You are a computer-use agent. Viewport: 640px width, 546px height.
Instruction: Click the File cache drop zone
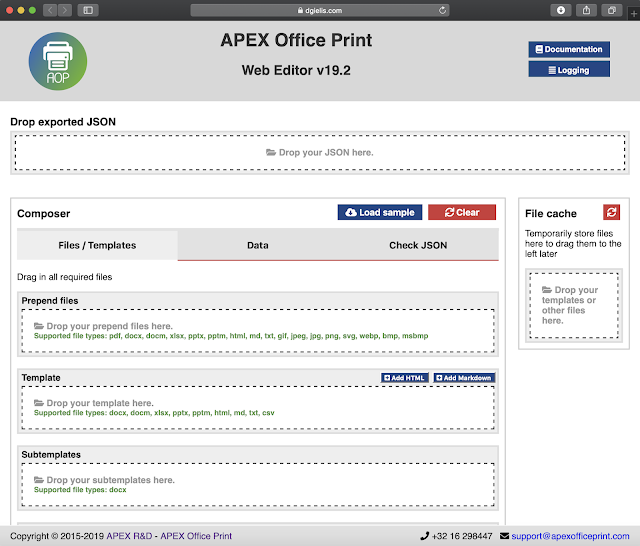click(573, 305)
